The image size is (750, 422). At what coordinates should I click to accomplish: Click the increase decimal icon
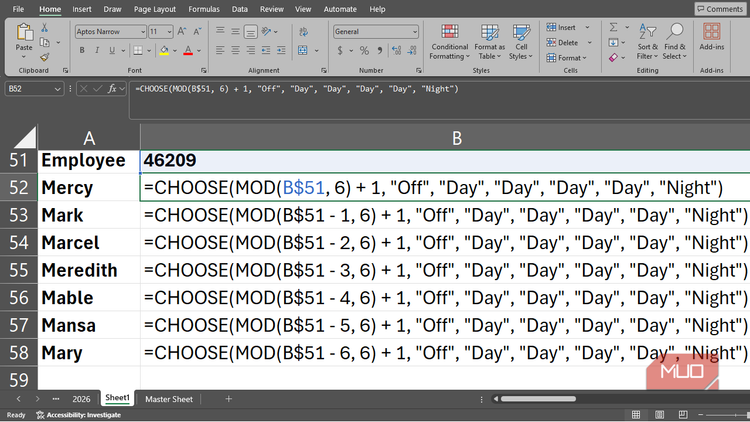397,50
